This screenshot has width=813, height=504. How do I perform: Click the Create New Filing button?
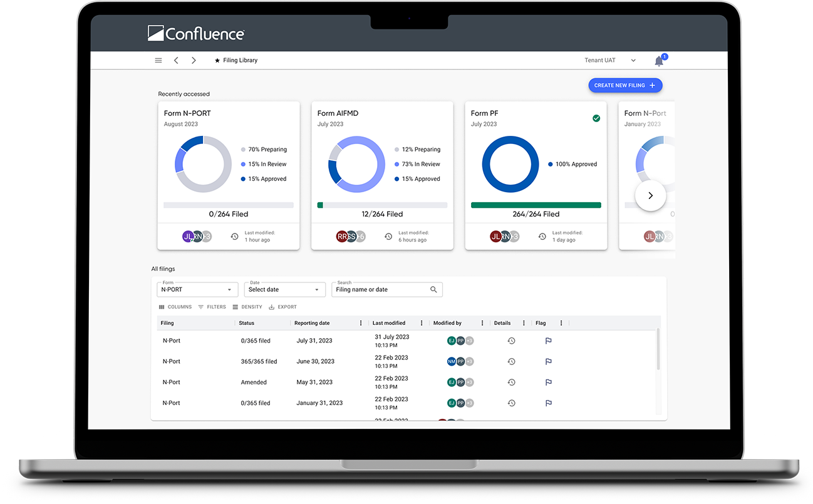pyautogui.click(x=624, y=86)
